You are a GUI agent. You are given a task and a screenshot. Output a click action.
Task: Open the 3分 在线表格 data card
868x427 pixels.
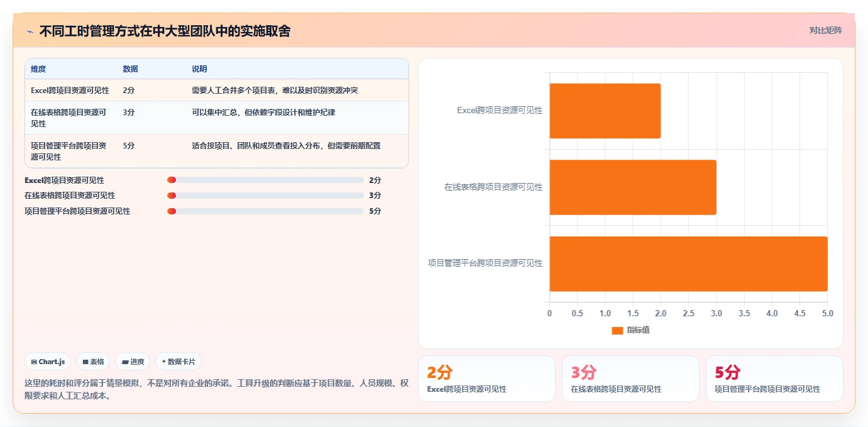[x=630, y=379]
